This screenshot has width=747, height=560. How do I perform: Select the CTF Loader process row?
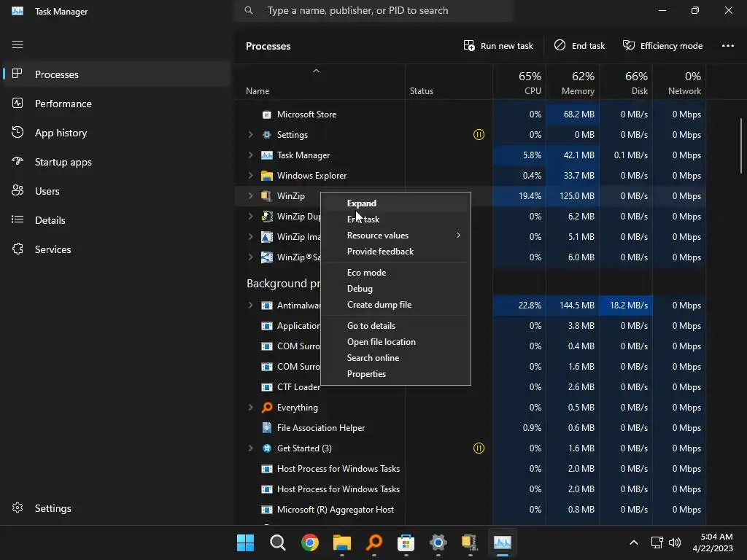pyautogui.click(x=471, y=387)
